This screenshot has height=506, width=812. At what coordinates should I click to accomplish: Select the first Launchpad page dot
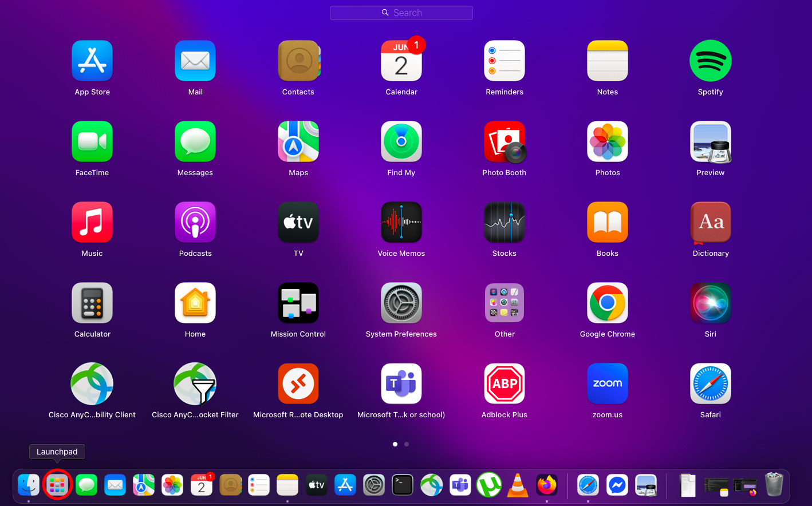click(395, 444)
